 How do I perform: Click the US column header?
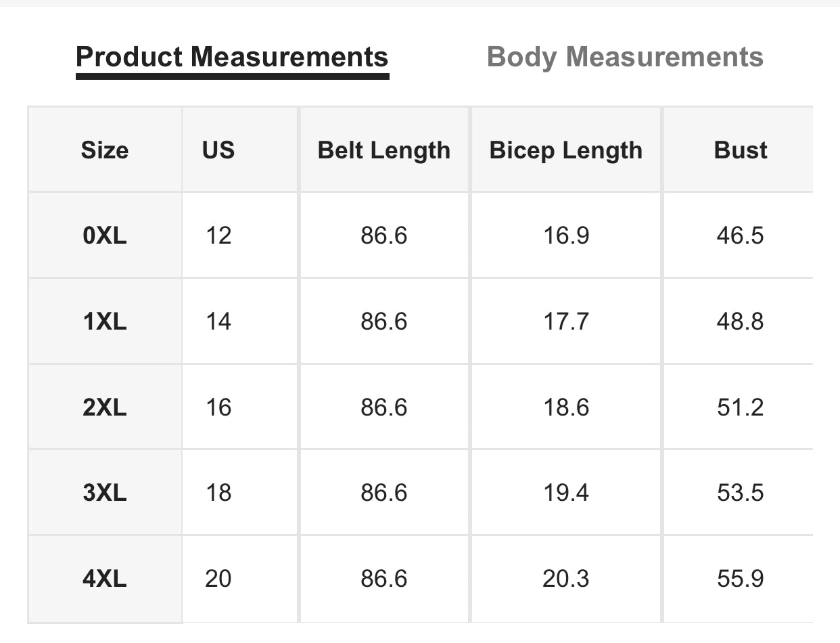tap(218, 150)
